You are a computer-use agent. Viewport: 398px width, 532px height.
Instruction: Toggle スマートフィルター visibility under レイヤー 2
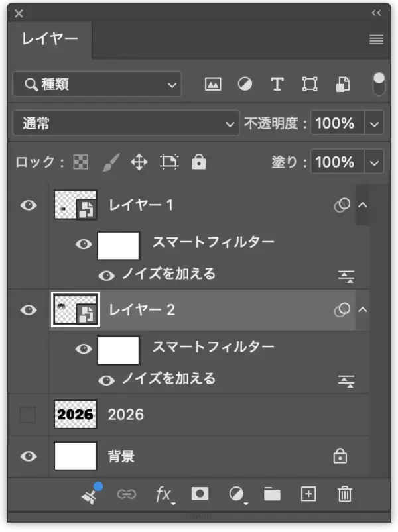pos(84,348)
